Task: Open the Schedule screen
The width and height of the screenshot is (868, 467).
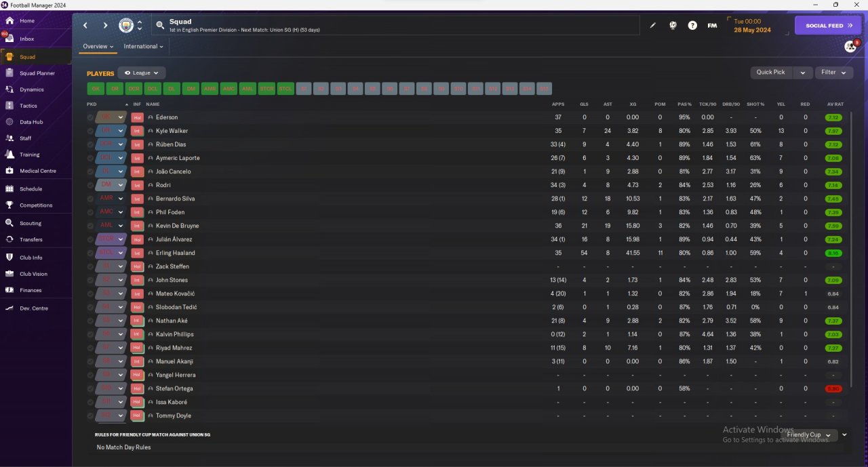Action: coord(31,189)
